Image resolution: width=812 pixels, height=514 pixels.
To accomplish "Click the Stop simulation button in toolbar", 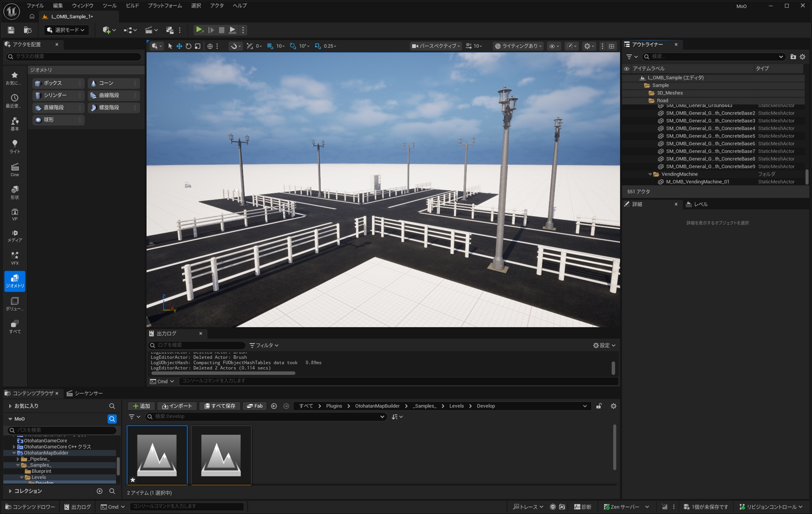I will [221, 30].
